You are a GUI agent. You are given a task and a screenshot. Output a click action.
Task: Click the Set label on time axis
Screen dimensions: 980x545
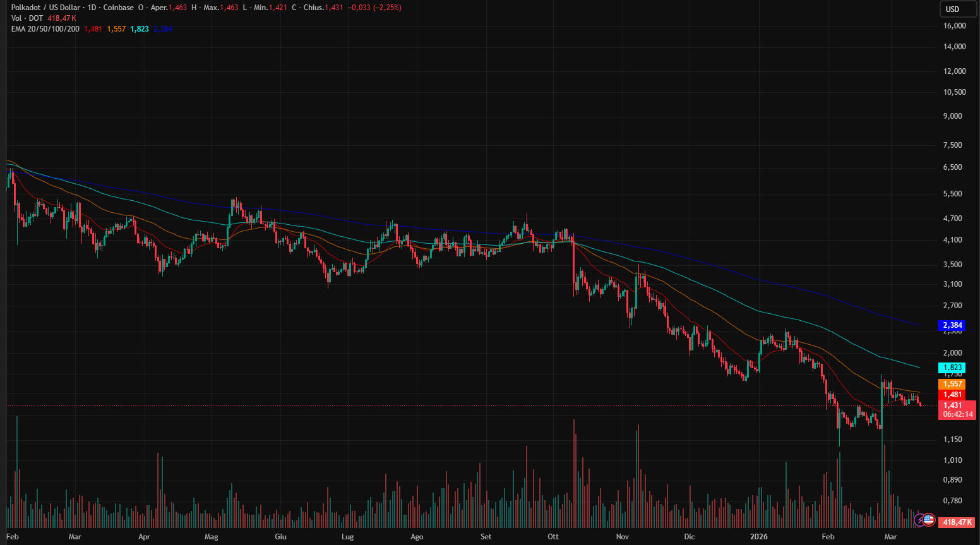[486, 537]
